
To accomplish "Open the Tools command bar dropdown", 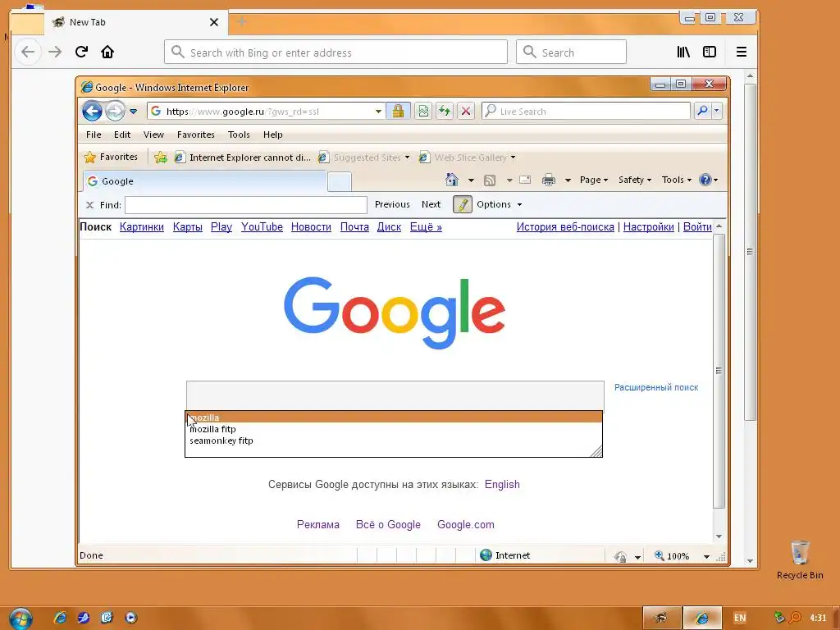I will (677, 180).
